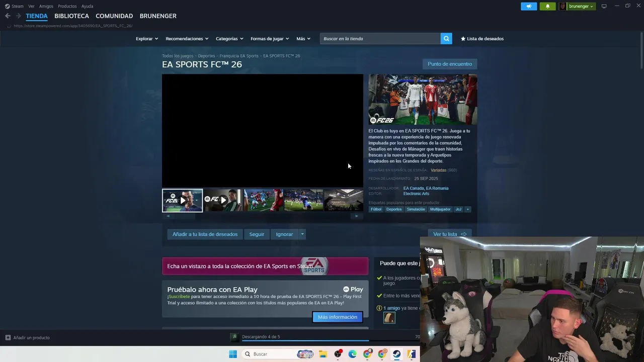Click the page vertical scrollbar
The width and height of the screenshot is (644, 362).
click(x=641, y=50)
